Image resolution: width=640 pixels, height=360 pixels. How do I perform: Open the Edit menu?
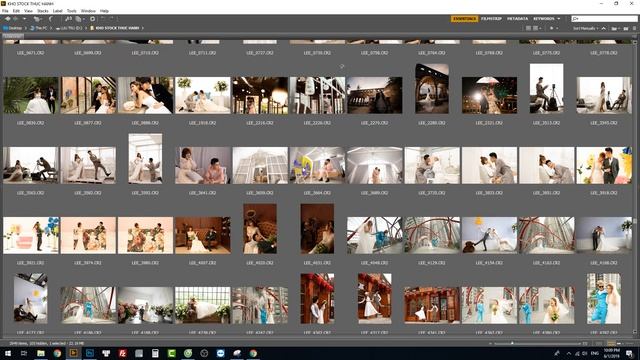[16, 11]
